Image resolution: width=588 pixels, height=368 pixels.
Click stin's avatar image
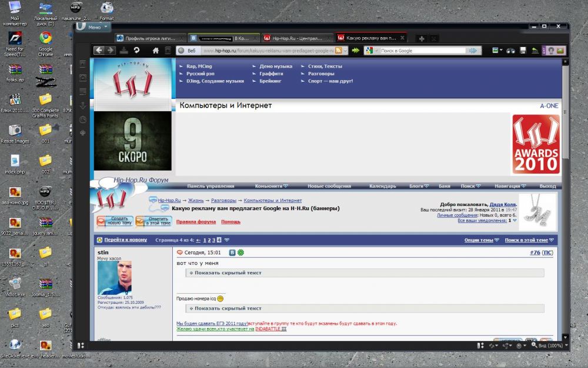[115, 278]
